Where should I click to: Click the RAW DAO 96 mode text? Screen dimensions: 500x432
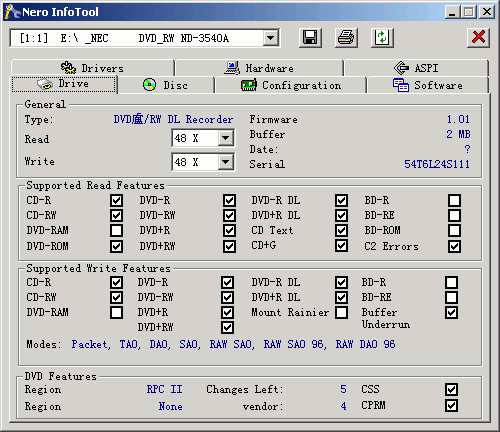(x=365, y=344)
